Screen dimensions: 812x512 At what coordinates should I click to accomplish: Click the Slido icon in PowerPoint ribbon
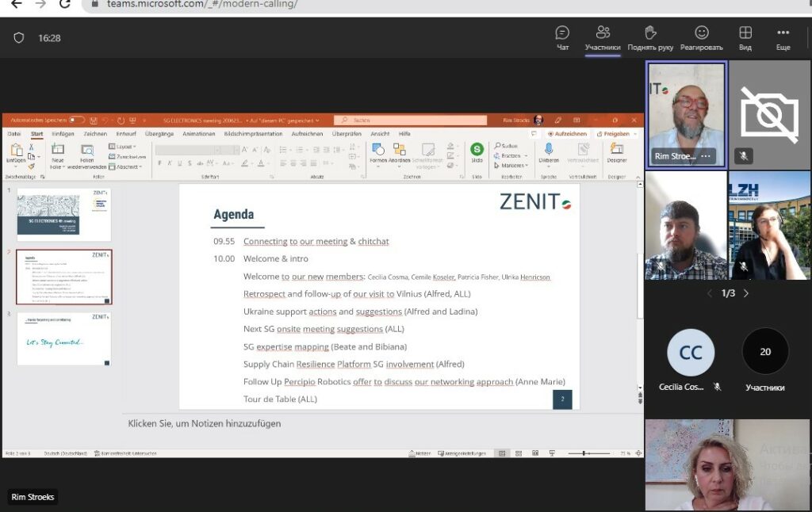(477, 152)
